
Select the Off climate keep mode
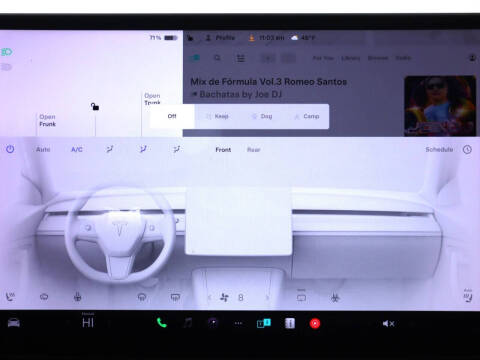[x=172, y=116]
